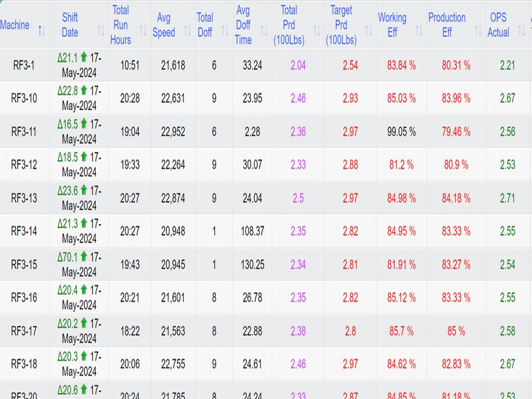Click the sort arrows beside Machine header

42,31
